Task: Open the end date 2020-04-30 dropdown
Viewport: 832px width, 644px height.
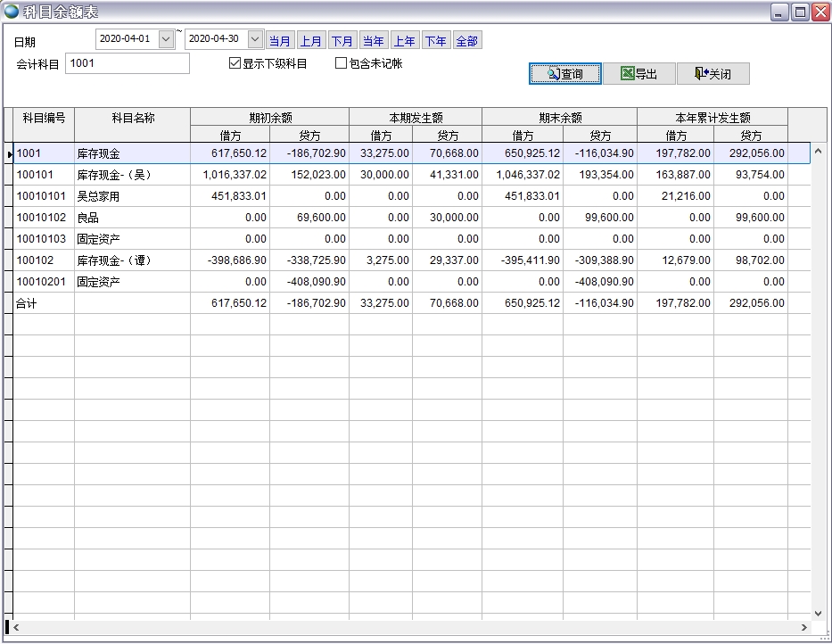Action: point(255,39)
